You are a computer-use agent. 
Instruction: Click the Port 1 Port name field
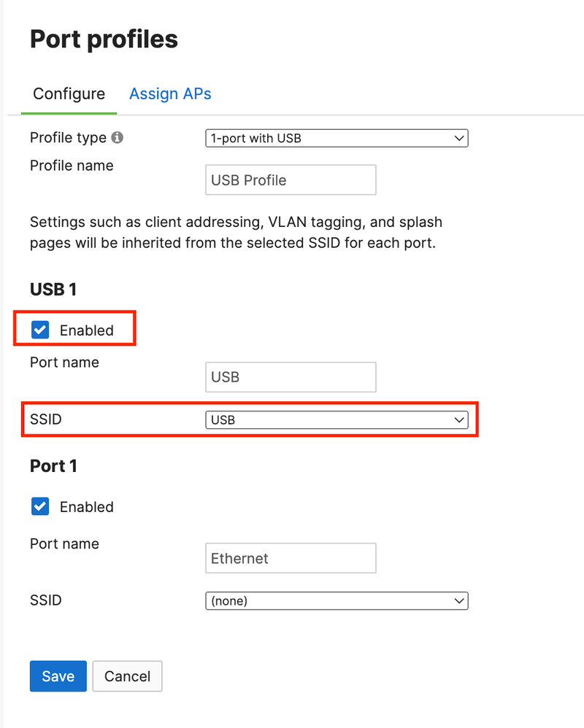tap(291, 558)
